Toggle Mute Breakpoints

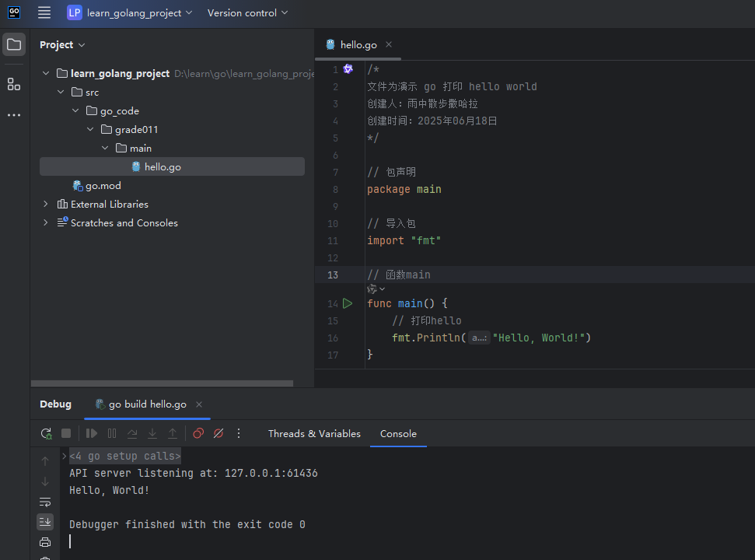[218, 433]
